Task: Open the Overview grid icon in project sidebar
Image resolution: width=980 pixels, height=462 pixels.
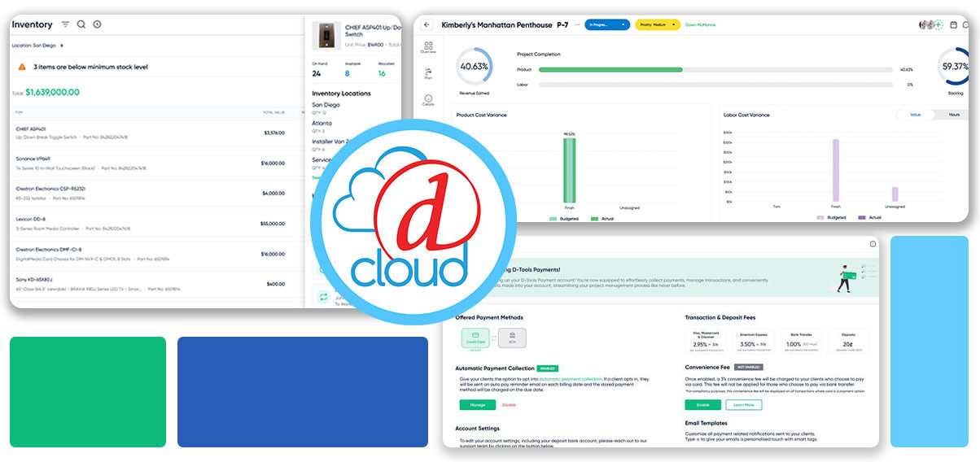Action: pos(428,48)
